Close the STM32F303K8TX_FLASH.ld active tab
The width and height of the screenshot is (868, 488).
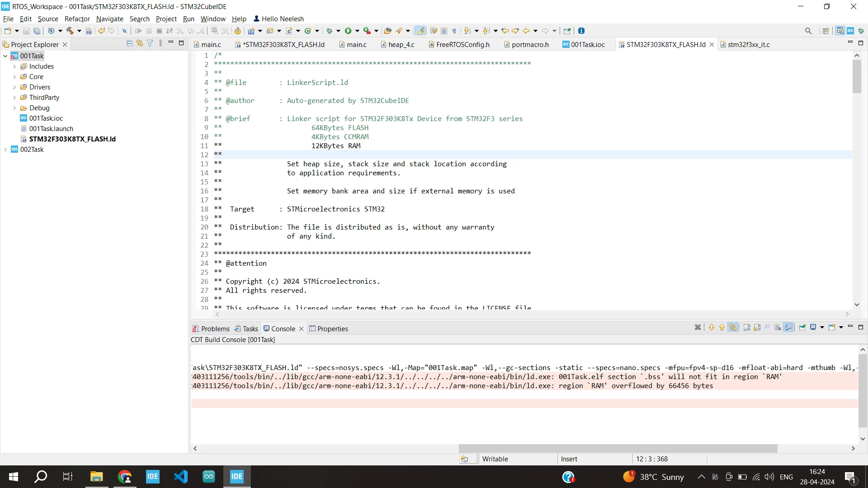(x=712, y=44)
